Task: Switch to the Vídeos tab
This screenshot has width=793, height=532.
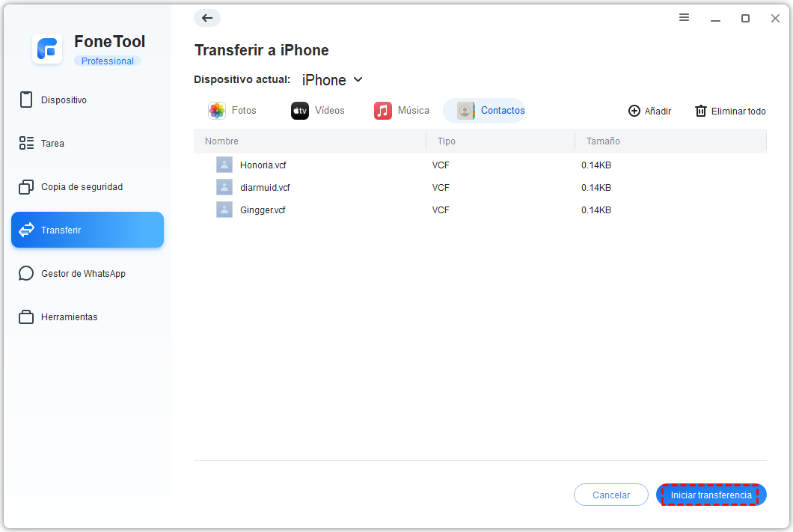Action: point(318,111)
